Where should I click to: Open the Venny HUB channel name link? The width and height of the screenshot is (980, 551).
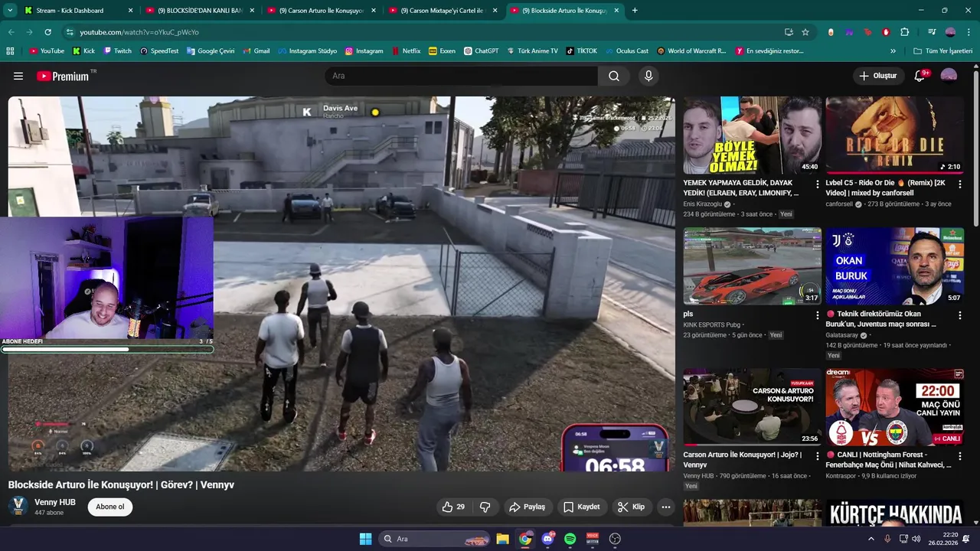point(55,502)
